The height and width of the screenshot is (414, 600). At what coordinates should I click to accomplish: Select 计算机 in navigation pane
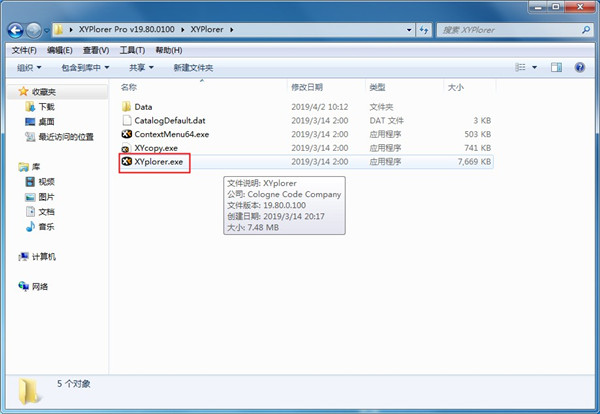[x=44, y=257]
